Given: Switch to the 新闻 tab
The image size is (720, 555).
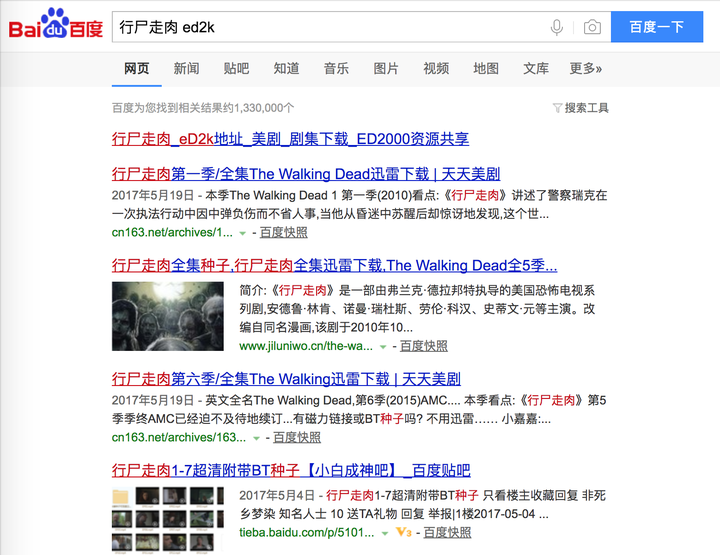Looking at the screenshot, I should point(186,68).
